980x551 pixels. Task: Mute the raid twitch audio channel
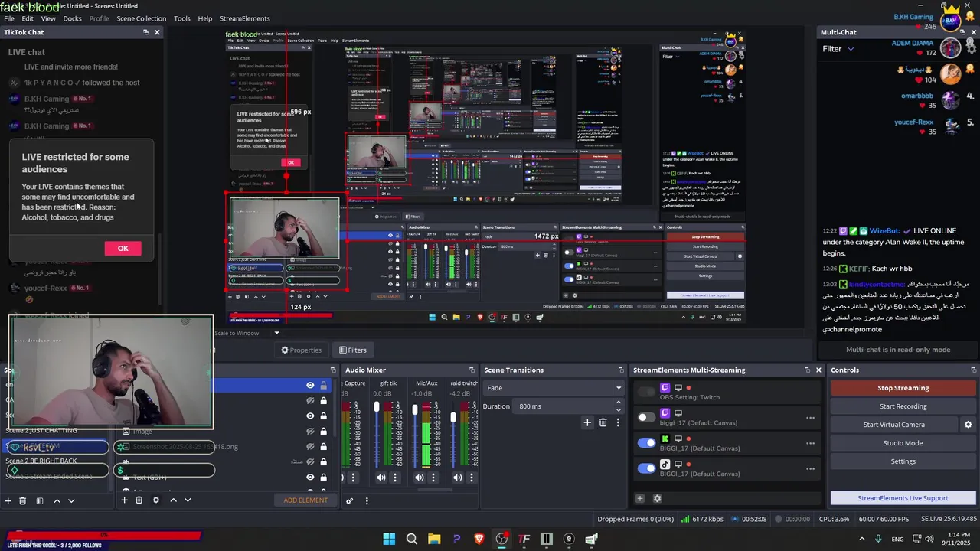tap(458, 478)
